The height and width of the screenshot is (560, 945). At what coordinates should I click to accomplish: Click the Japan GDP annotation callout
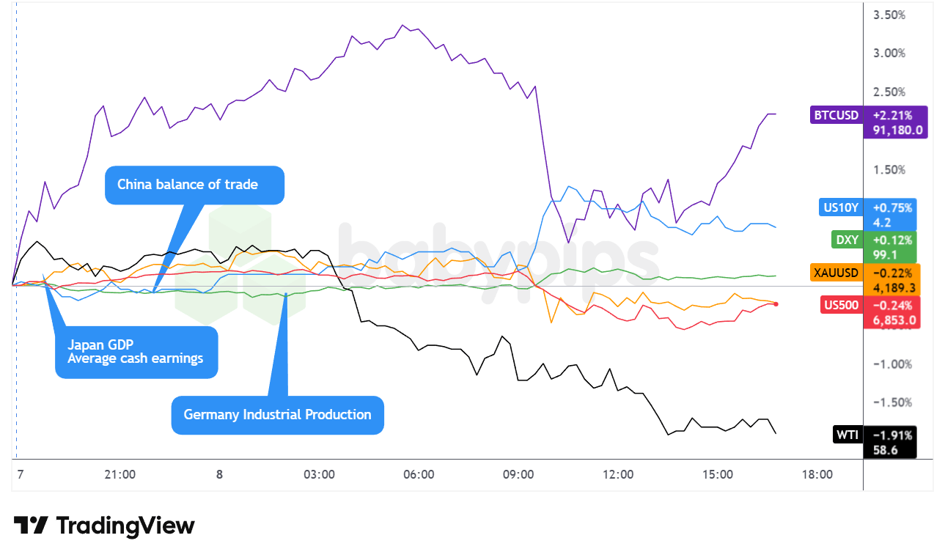(136, 351)
